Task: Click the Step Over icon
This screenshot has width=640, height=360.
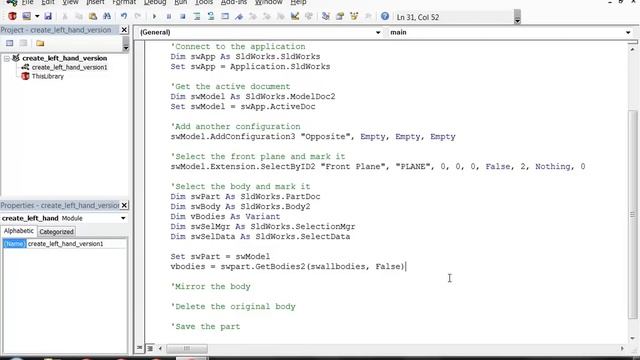Action: pos(211,16)
